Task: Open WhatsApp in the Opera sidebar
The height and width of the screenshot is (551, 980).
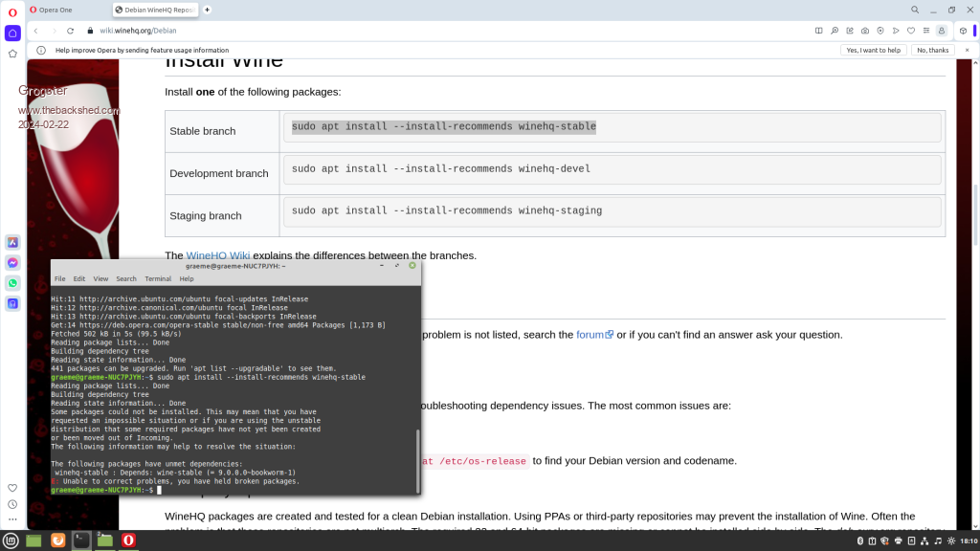Action: (12, 283)
